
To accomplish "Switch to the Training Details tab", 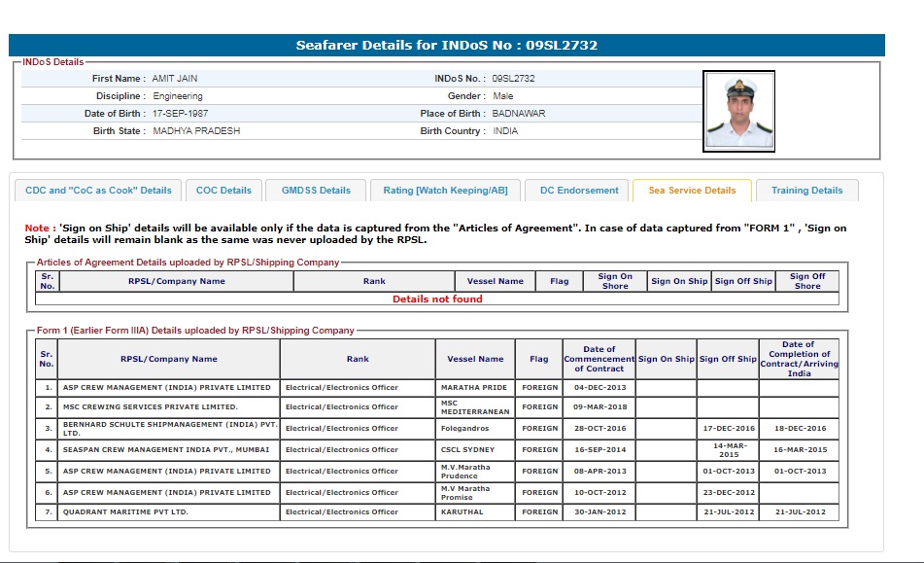I will pyautogui.click(x=806, y=191).
